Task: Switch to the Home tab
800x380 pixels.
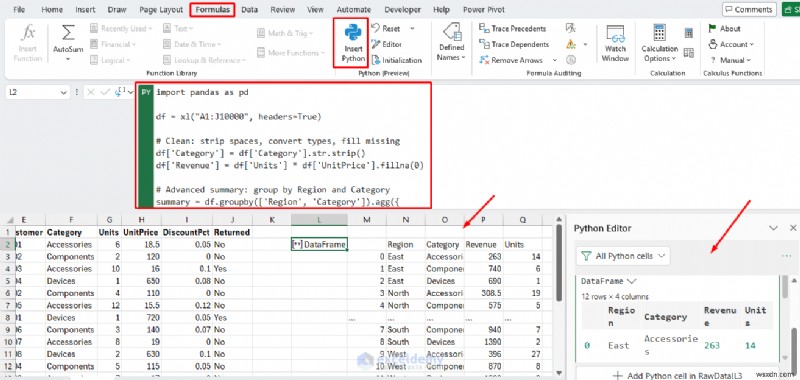Action: pyautogui.click(x=52, y=10)
